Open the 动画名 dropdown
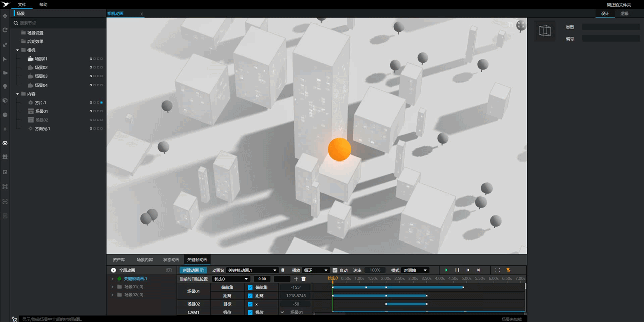The image size is (644, 322). 252,270
